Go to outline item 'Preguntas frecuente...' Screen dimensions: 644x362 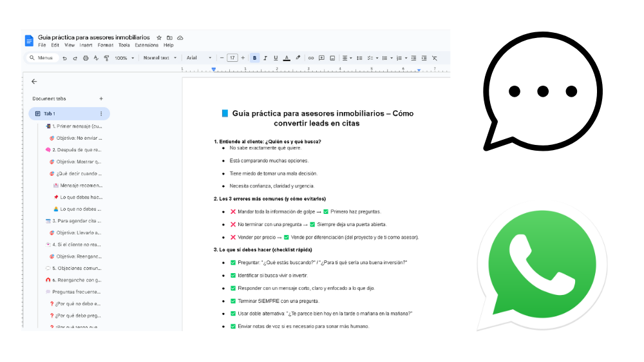[x=73, y=292]
